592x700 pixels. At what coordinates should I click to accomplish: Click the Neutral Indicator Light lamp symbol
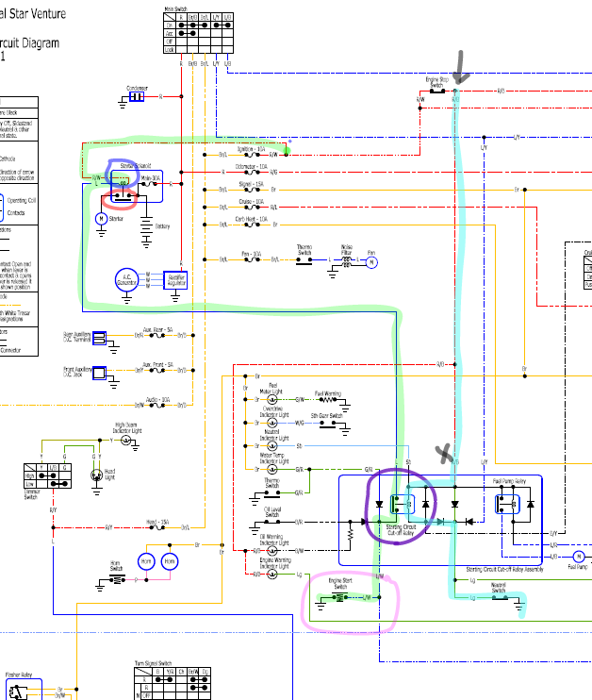pyautogui.click(x=271, y=446)
